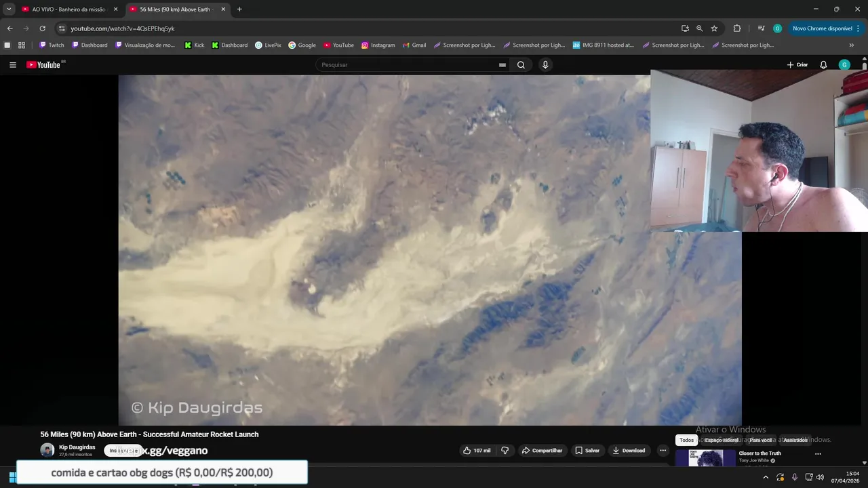Image resolution: width=868 pixels, height=488 pixels.
Task: Click the Compartilhar share button
Action: [x=541, y=450]
